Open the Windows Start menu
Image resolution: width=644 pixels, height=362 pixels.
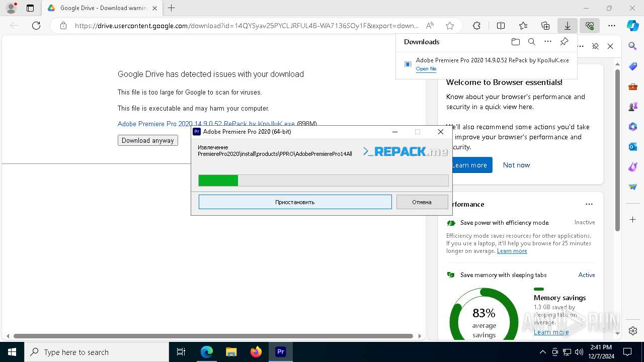click(x=12, y=352)
